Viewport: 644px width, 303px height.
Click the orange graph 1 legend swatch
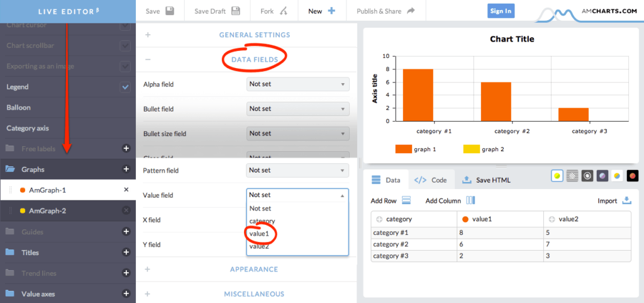pos(403,149)
